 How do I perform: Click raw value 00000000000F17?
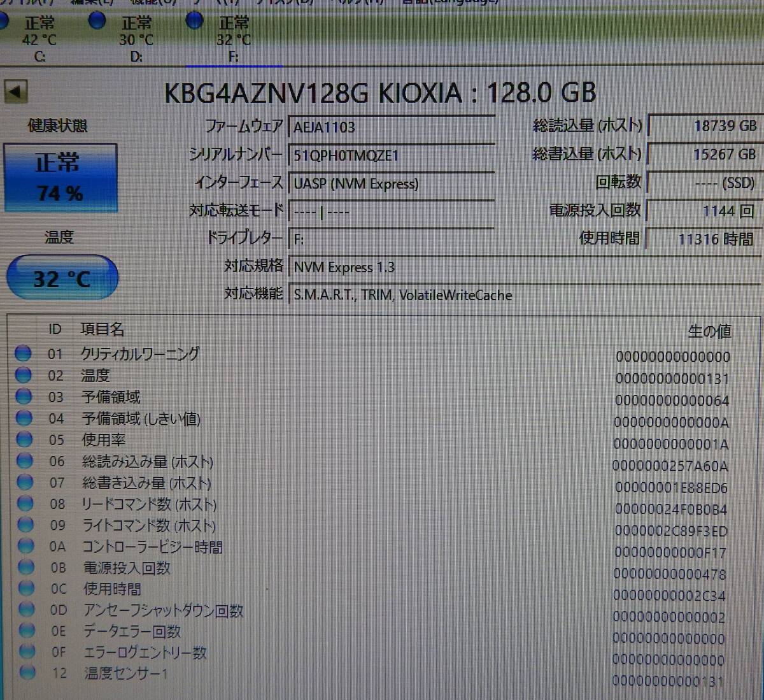pos(670,553)
